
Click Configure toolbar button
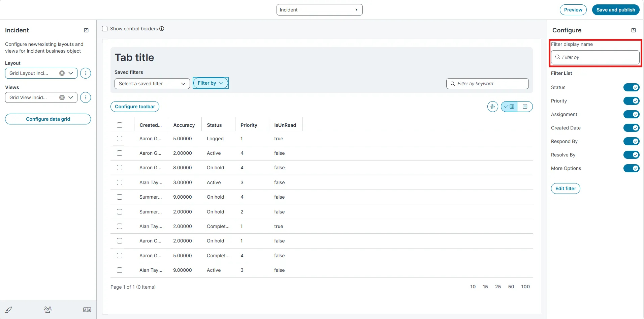pyautogui.click(x=135, y=107)
